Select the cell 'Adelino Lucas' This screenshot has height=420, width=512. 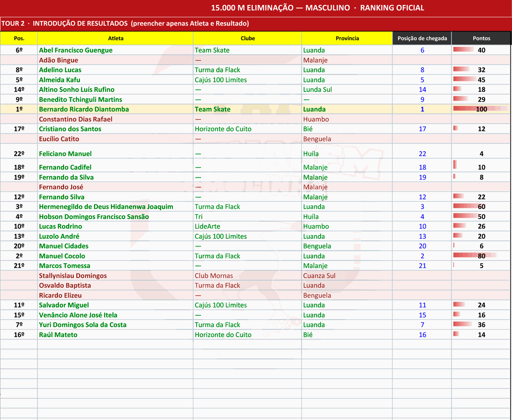(x=115, y=70)
